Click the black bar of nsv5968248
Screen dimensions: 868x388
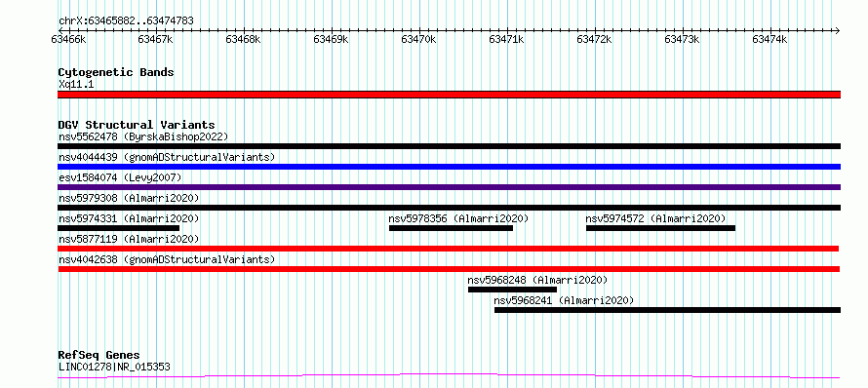pos(513,290)
